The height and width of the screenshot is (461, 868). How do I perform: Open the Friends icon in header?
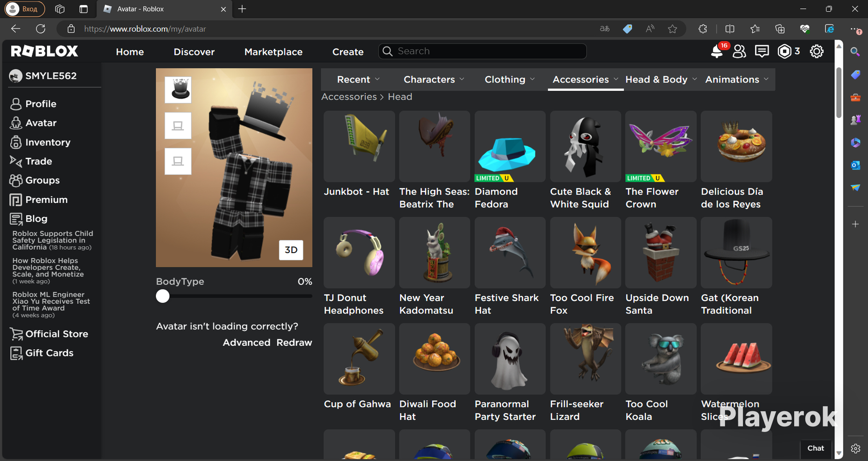pyautogui.click(x=739, y=51)
